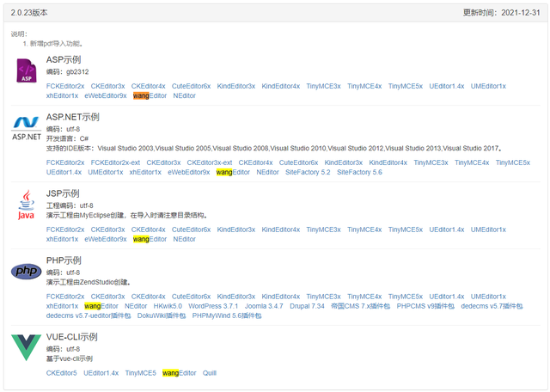Open 帝国CMS 7.x插件包 link
Viewport: 550px width, 392px height.
[361, 306]
